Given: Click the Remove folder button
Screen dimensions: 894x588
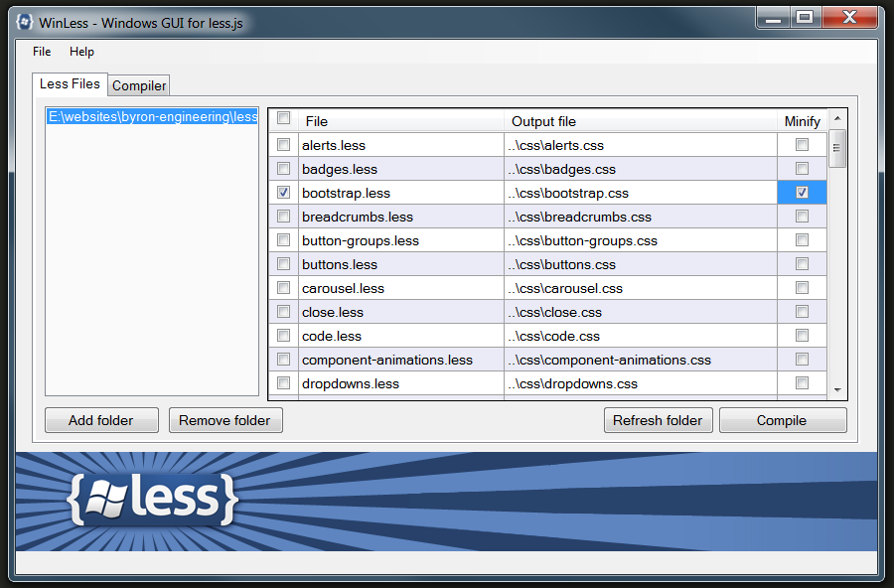Looking at the screenshot, I should [225, 420].
